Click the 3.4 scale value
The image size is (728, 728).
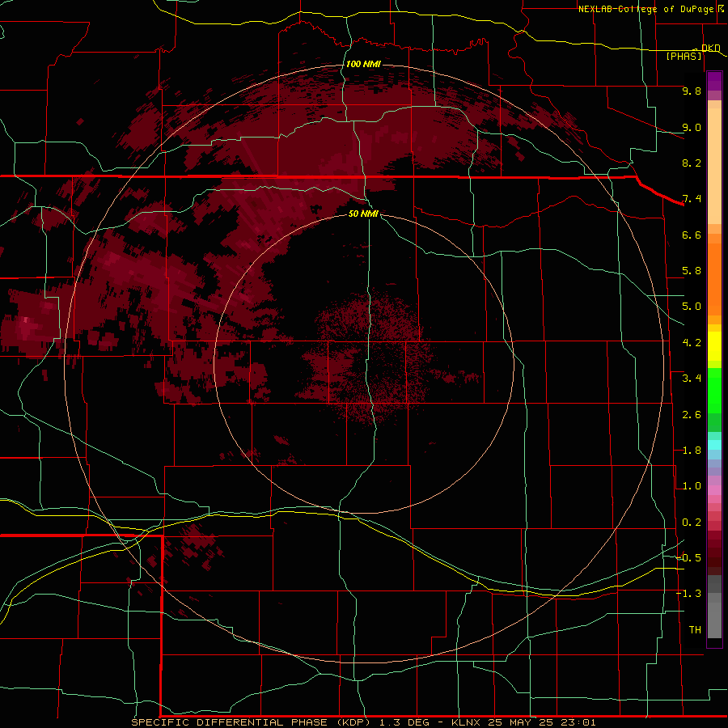pos(692,379)
